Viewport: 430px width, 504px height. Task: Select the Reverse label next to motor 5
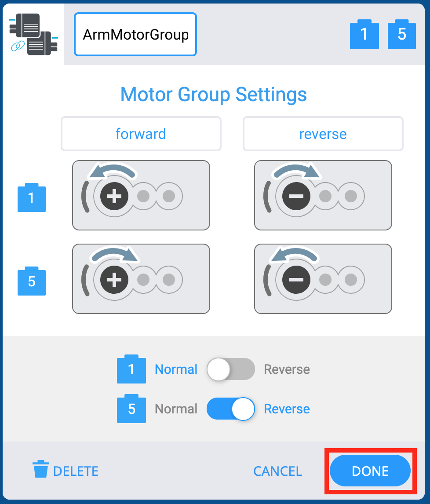pos(286,409)
